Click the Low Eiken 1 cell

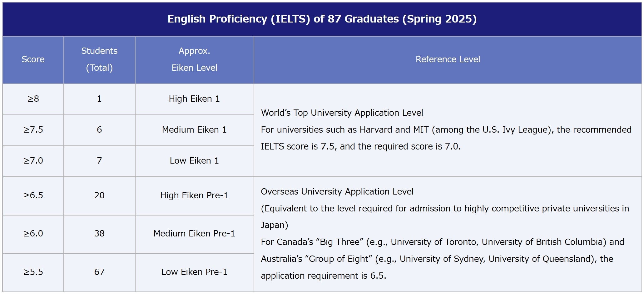click(x=194, y=161)
